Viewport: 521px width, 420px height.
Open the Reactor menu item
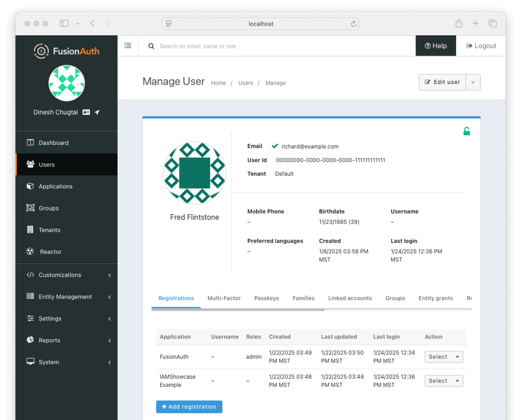66,252
